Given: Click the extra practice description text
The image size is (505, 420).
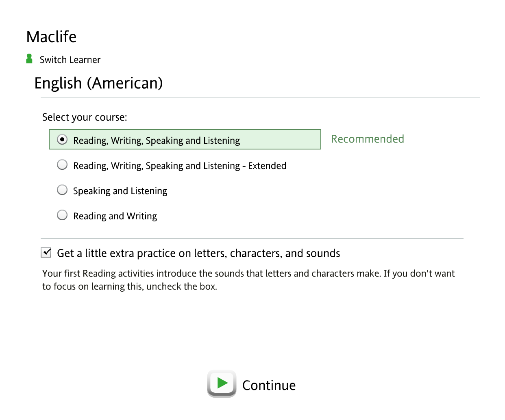Looking at the screenshot, I should (248, 279).
